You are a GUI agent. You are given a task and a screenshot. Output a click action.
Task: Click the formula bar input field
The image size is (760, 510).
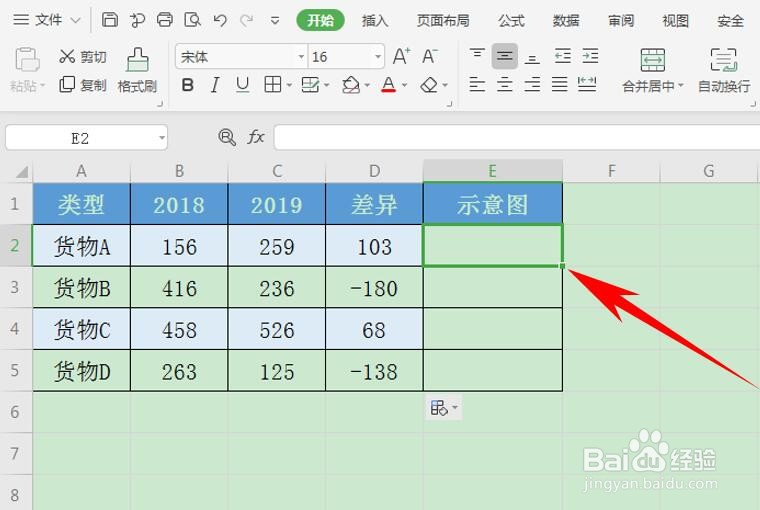point(517,138)
